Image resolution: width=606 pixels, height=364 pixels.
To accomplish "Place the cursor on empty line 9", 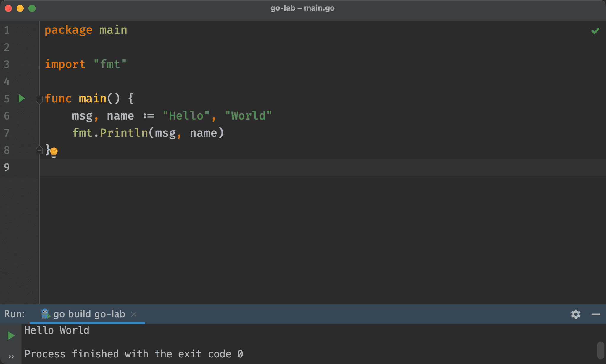I will pos(323,167).
